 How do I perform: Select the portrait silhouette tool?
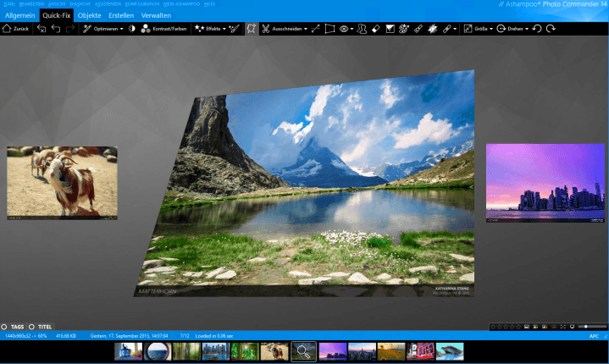[362, 29]
